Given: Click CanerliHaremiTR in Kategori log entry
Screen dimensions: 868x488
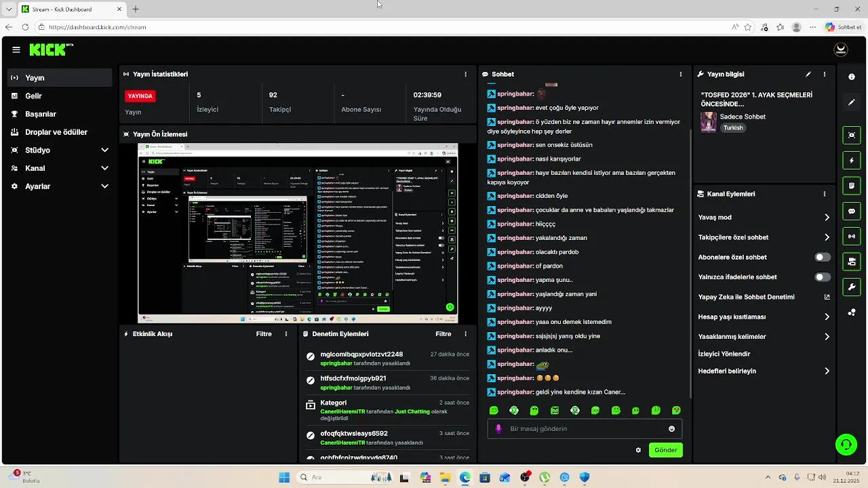Looking at the screenshot, I should click(x=342, y=411).
